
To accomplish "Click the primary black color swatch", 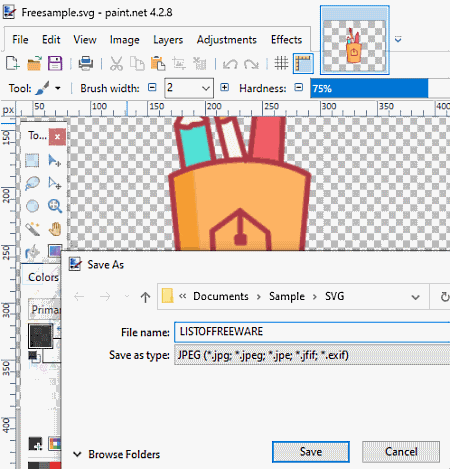I will coord(41,336).
